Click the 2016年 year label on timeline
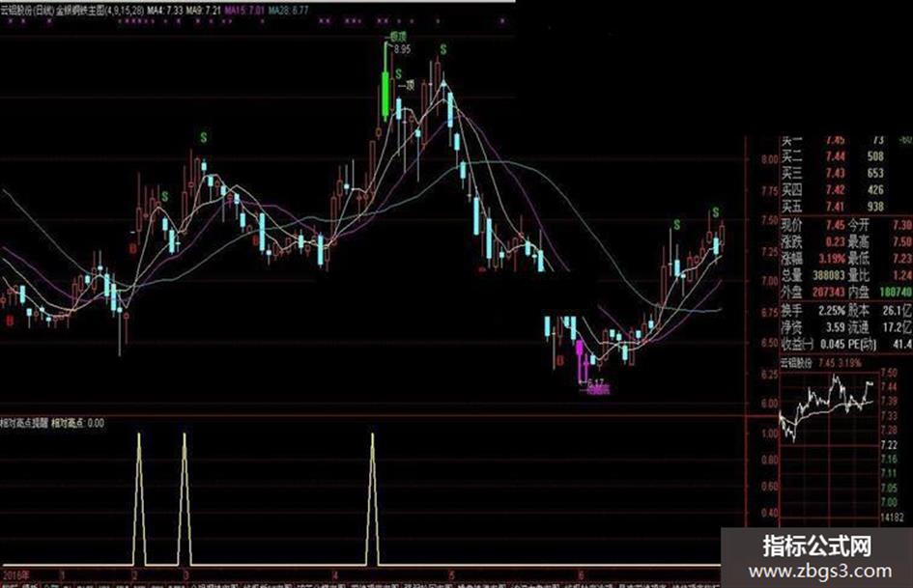Image resolution: width=913 pixels, height=588 pixels. pyautogui.click(x=14, y=575)
